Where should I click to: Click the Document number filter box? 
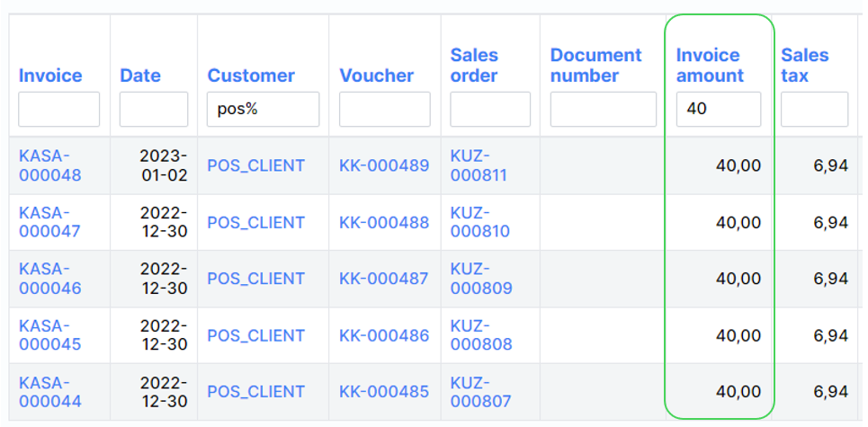click(x=603, y=110)
